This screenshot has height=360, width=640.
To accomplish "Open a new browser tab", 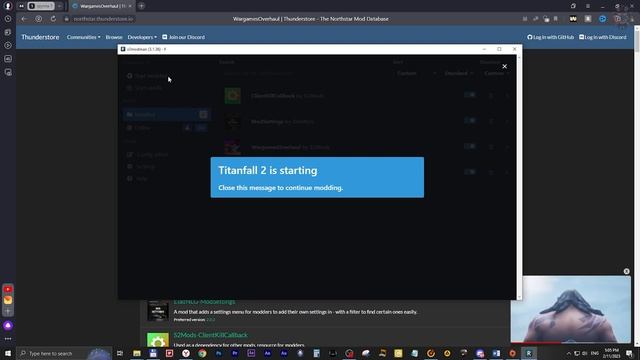I will pyautogui.click(x=141, y=6).
